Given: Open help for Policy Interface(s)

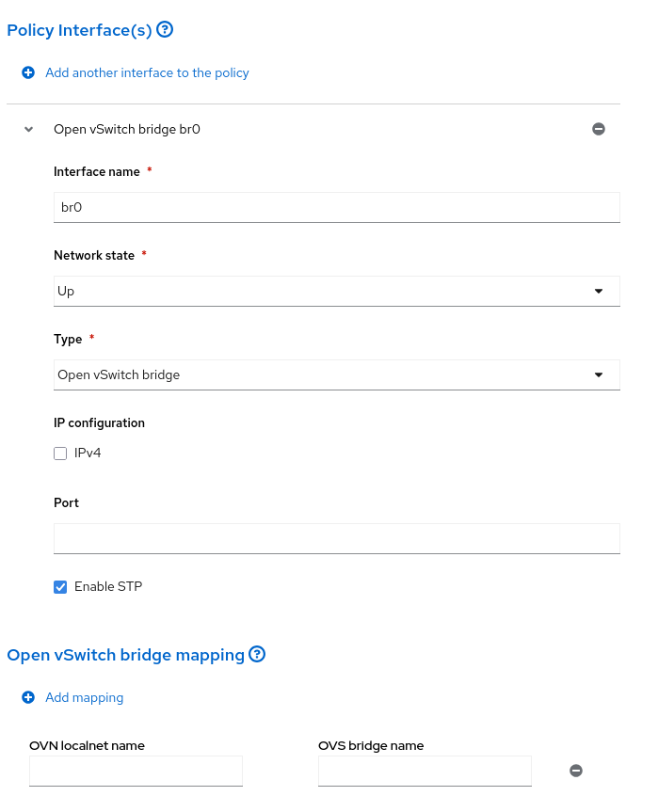Looking at the screenshot, I should tap(165, 30).
